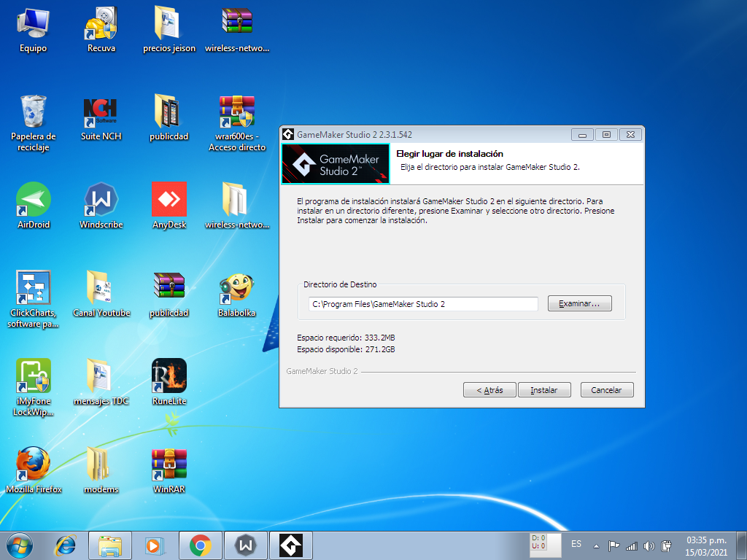Select the WinRAR desktop shortcut

169,470
